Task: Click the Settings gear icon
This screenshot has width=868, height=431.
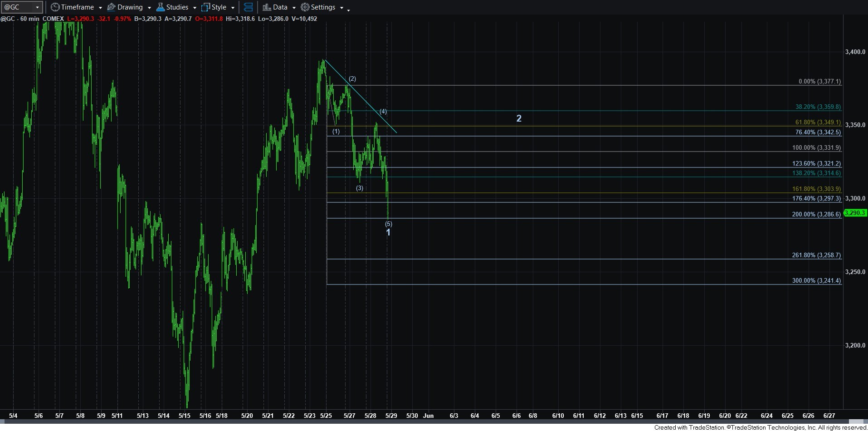Action: tap(305, 7)
